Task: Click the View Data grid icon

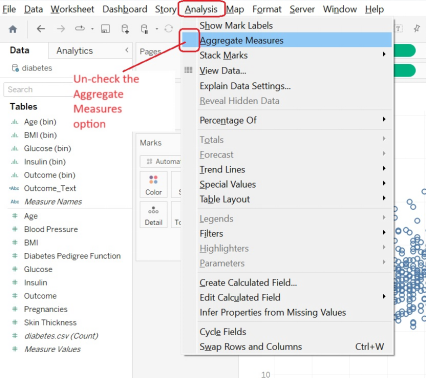Action: 188,70
